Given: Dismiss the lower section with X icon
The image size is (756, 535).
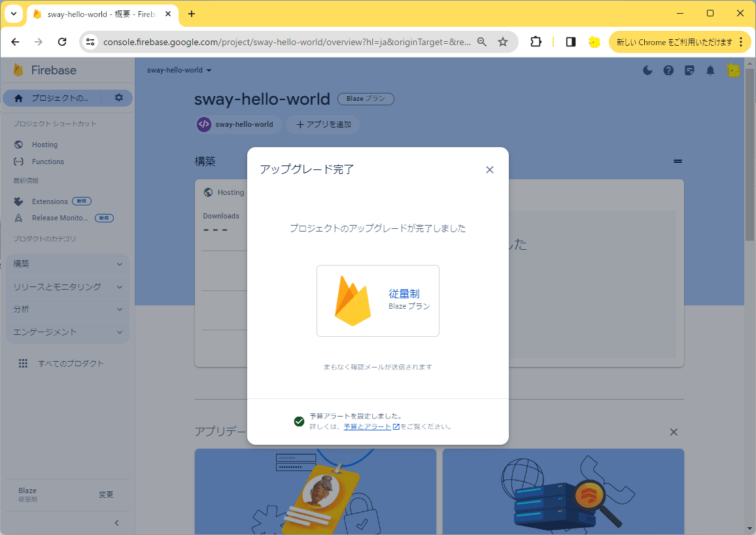Looking at the screenshot, I should click(x=674, y=432).
